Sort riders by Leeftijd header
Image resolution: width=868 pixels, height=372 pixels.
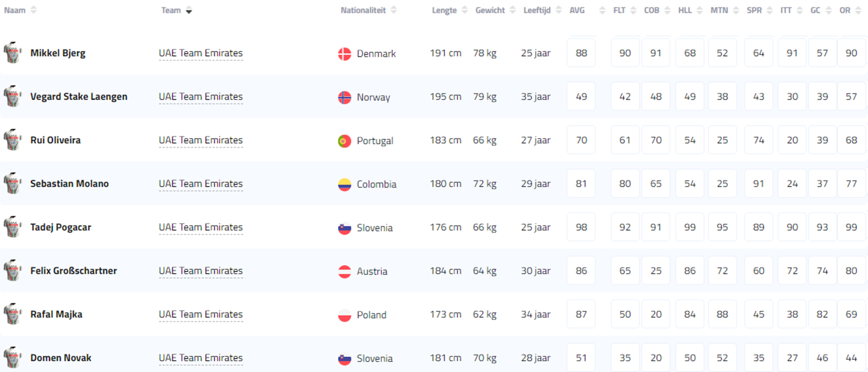click(537, 10)
